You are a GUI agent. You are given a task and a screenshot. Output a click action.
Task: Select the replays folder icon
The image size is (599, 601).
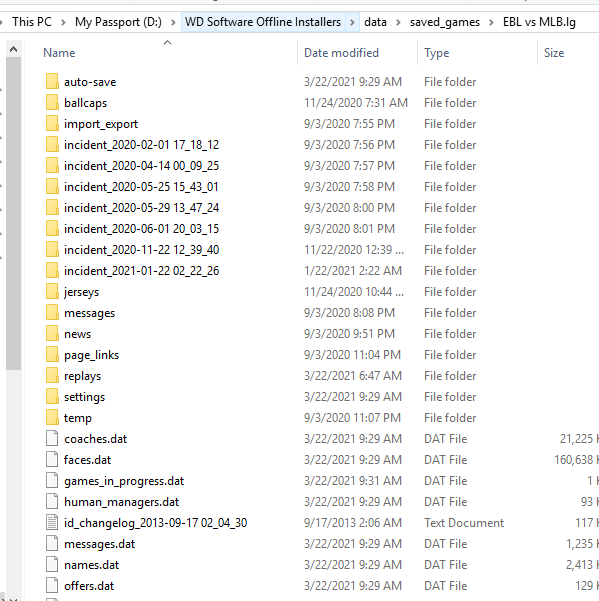(52, 376)
